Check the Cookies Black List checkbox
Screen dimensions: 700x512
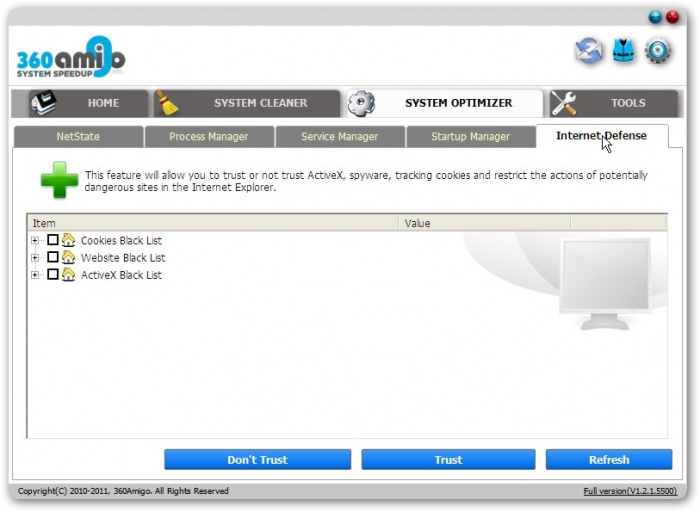click(53, 240)
